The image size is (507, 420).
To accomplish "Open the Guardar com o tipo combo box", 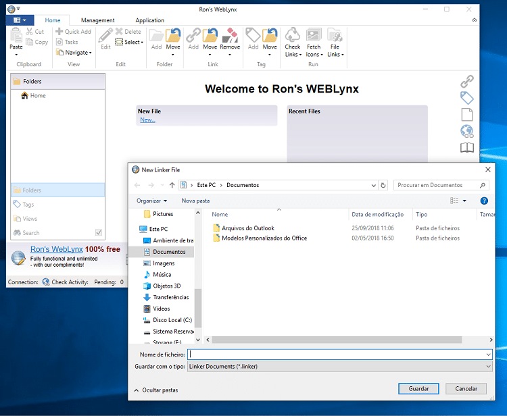I will (340, 367).
